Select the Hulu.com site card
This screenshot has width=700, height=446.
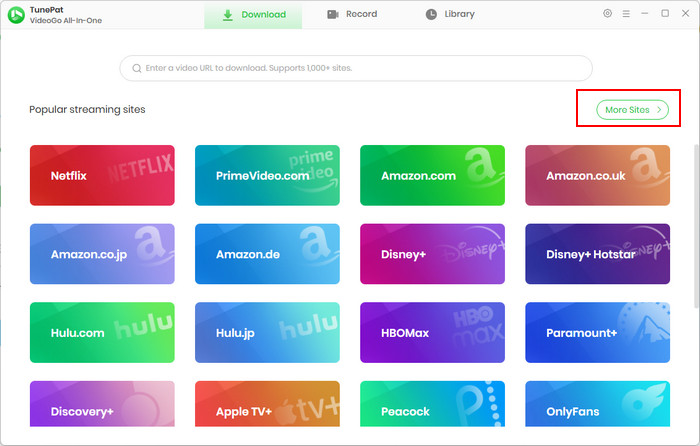pyautogui.click(x=102, y=333)
